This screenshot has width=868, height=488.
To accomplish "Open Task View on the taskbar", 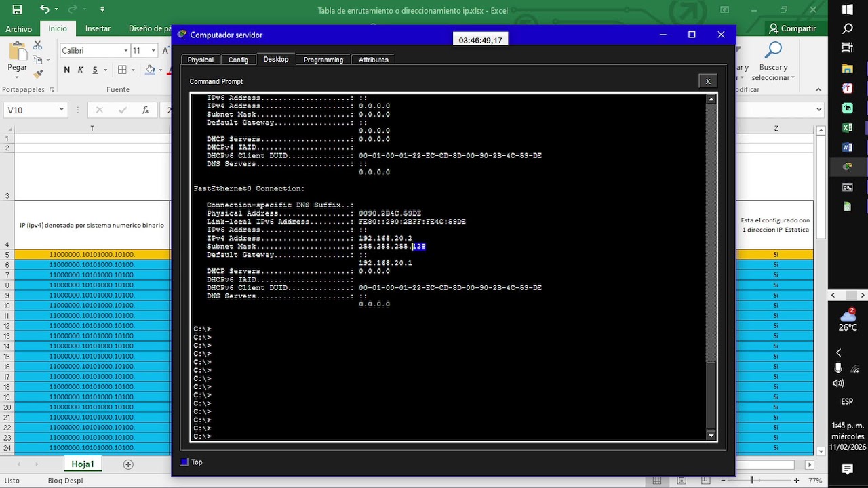I will click(x=848, y=47).
